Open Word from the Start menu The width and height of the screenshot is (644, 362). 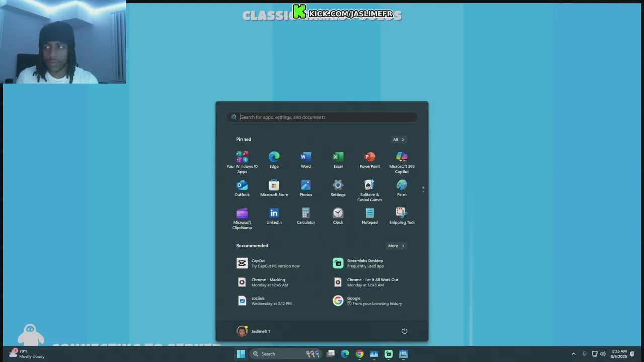(x=306, y=160)
